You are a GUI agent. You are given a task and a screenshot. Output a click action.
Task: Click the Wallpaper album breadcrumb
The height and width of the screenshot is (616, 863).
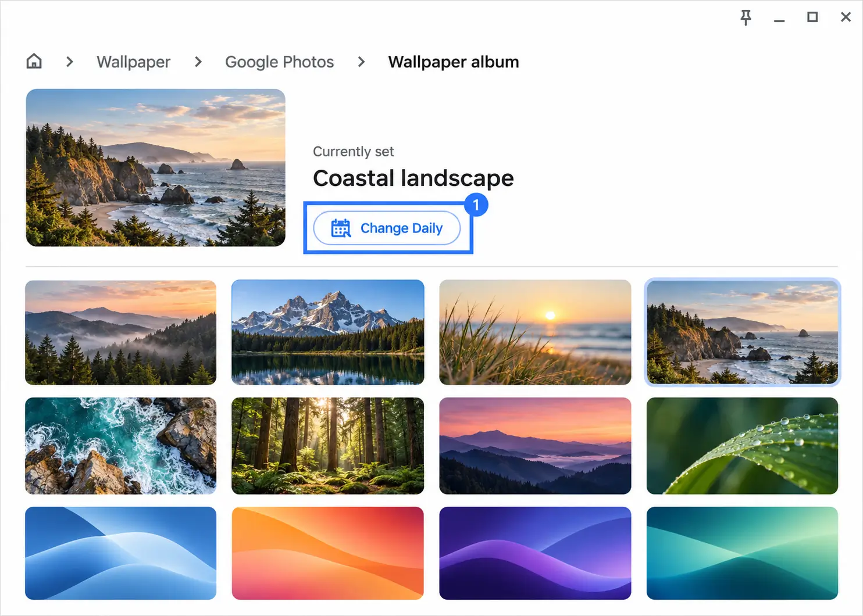(454, 62)
